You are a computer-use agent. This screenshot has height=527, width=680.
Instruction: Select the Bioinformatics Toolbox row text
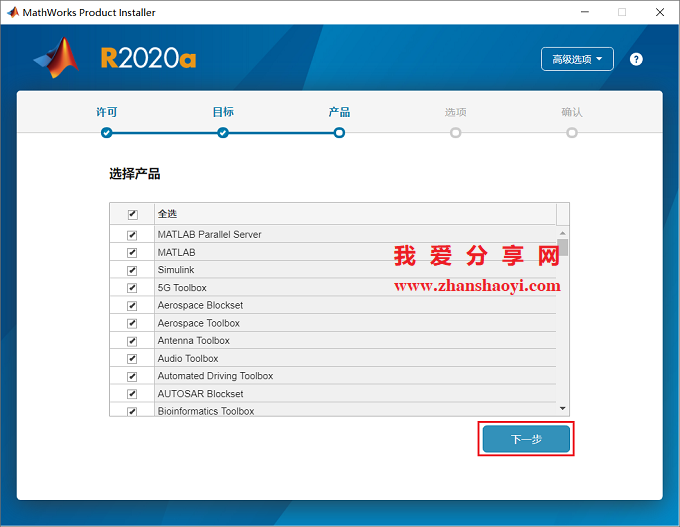(x=206, y=411)
